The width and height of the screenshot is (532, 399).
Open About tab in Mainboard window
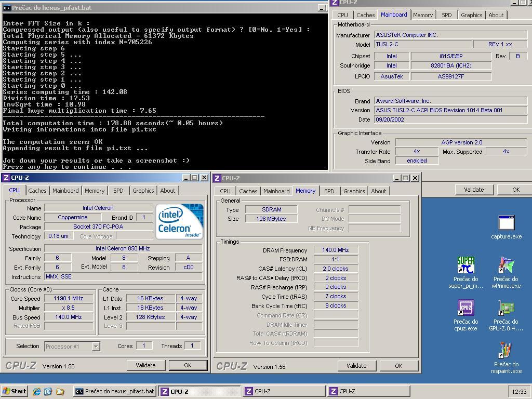tap(496, 15)
